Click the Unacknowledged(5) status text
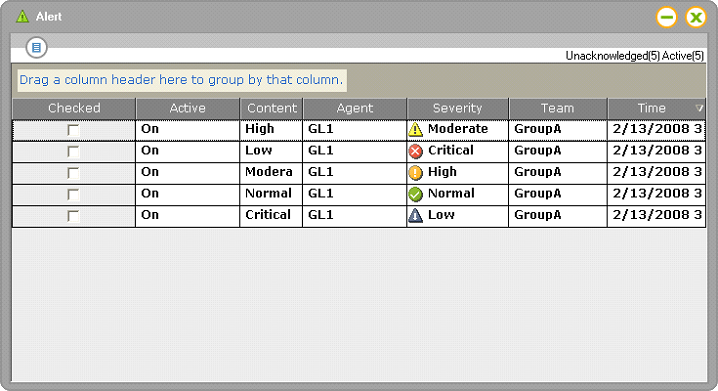718x391 pixels. 613,56
